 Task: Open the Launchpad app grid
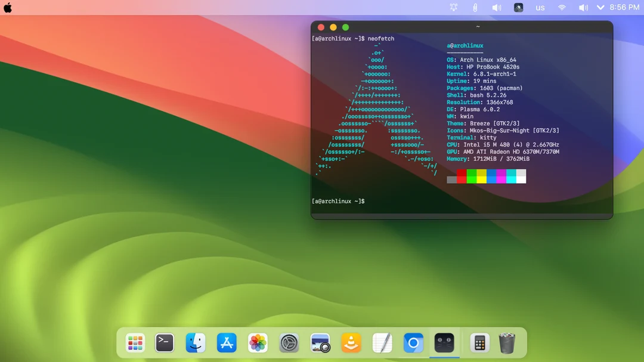pos(134,343)
